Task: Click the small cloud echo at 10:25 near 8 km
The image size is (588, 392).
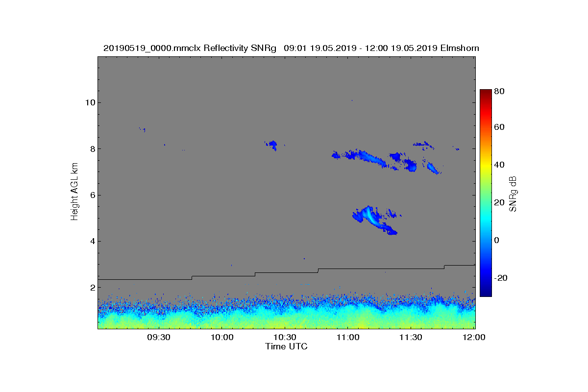Action: [x=272, y=145]
